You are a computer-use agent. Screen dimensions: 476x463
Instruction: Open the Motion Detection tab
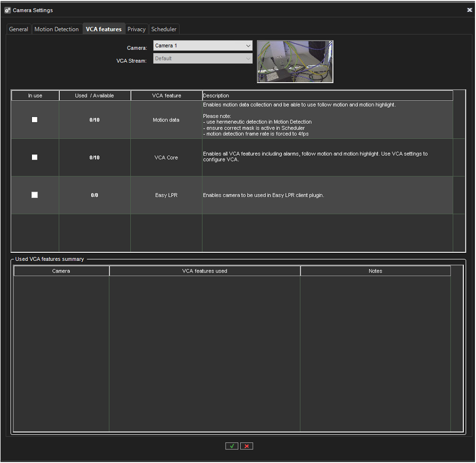(56, 29)
